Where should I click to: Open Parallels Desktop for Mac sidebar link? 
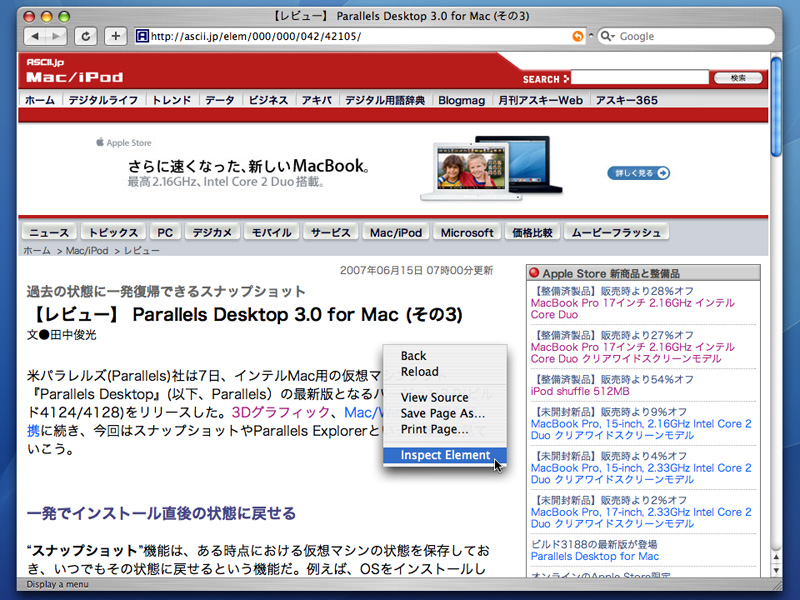pos(594,556)
